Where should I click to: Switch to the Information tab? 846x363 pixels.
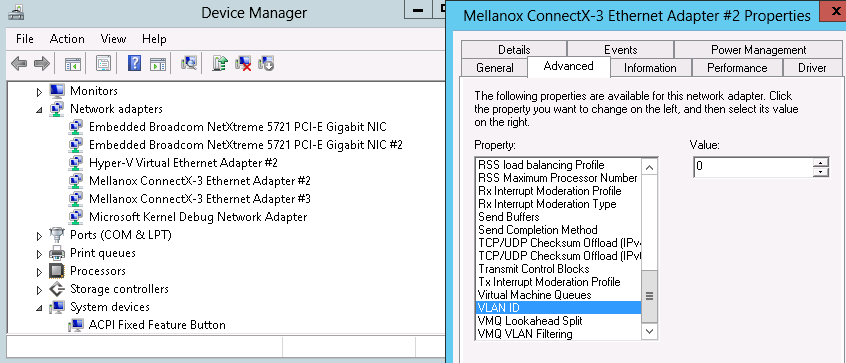[650, 68]
